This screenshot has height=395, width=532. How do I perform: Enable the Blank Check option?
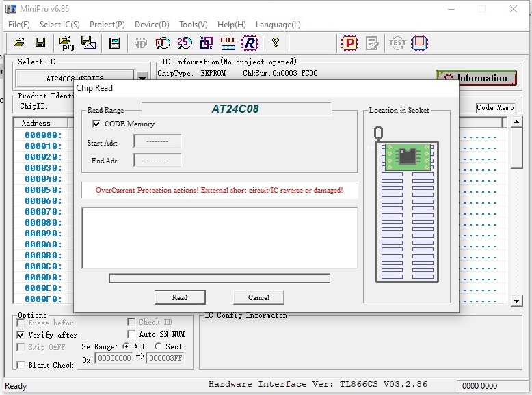pyautogui.click(x=21, y=365)
